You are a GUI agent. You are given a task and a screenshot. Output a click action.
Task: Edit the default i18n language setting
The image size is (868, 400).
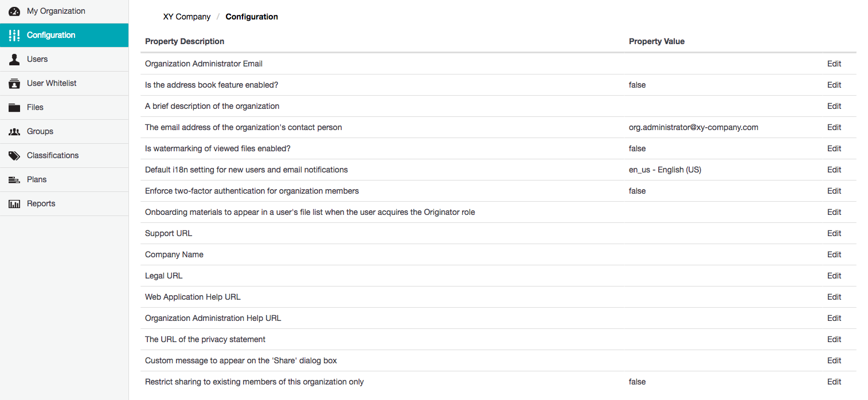point(834,170)
